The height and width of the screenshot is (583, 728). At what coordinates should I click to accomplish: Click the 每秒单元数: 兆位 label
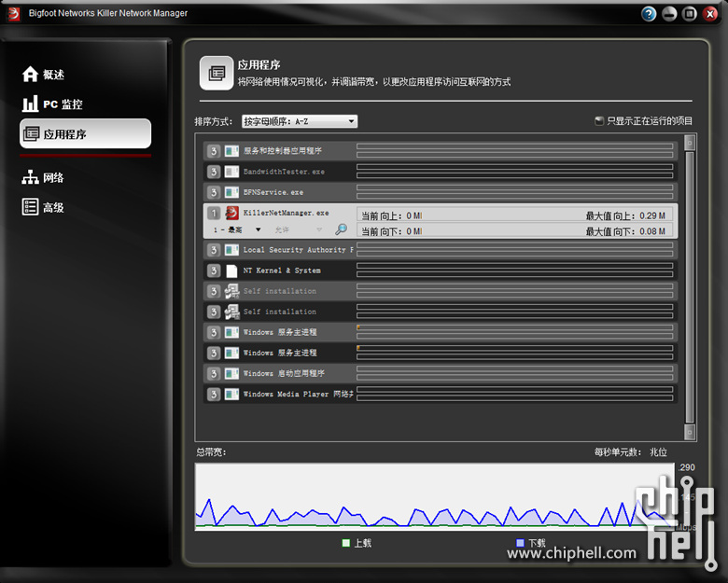click(631, 452)
